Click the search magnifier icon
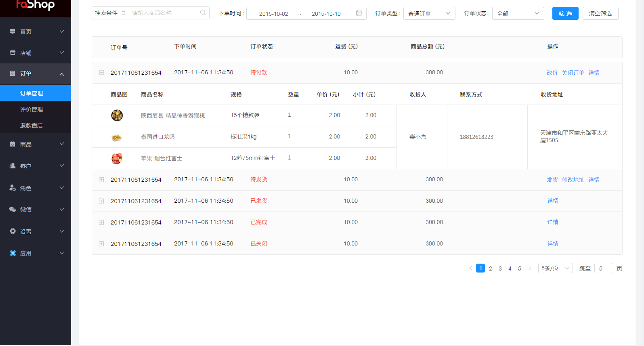The height and width of the screenshot is (346, 644). [x=203, y=13]
